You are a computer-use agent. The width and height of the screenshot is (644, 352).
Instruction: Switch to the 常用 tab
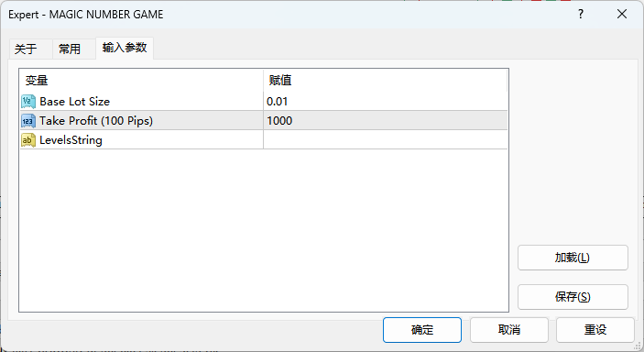[x=70, y=49]
